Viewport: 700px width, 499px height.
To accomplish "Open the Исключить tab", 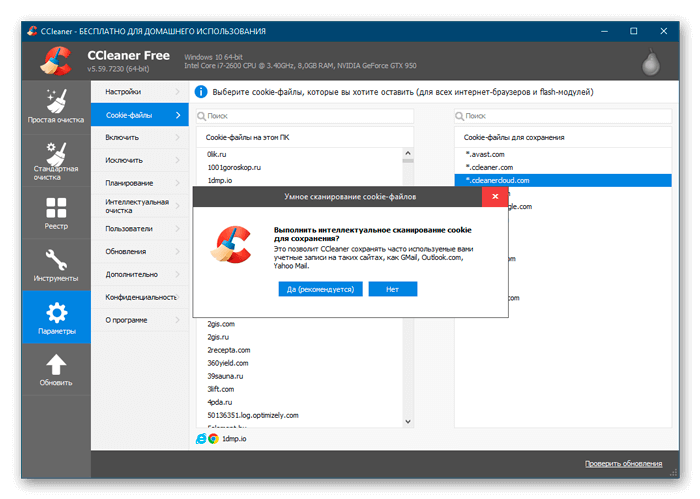I will (140, 160).
